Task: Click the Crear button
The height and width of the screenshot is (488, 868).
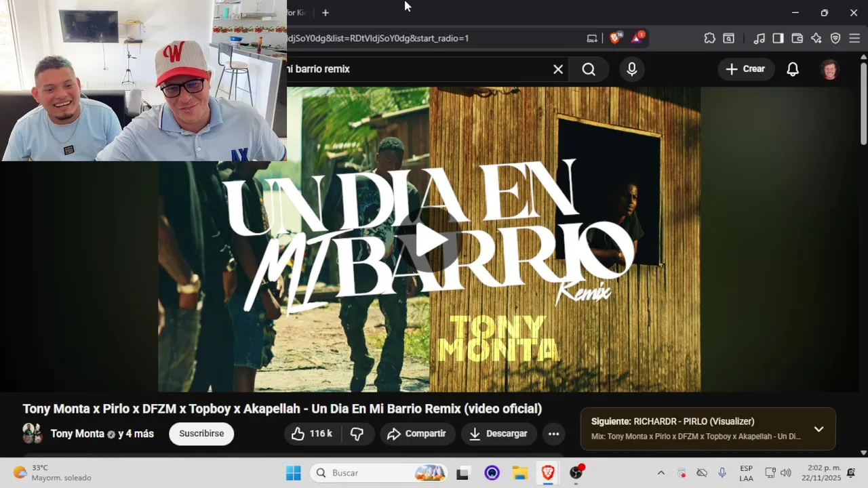Action: pyautogui.click(x=745, y=69)
